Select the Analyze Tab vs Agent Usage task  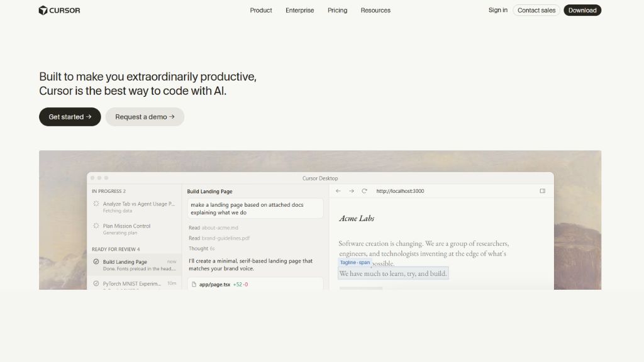135,207
